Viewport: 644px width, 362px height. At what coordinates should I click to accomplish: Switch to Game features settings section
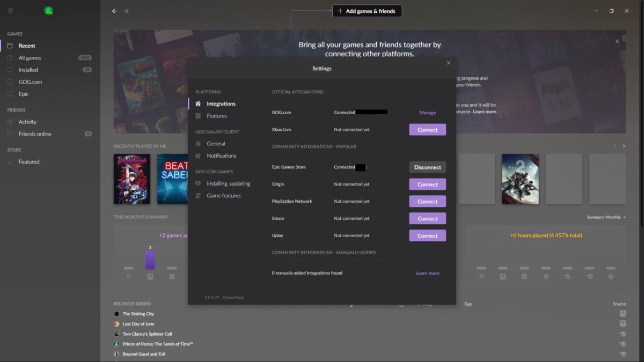click(224, 196)
